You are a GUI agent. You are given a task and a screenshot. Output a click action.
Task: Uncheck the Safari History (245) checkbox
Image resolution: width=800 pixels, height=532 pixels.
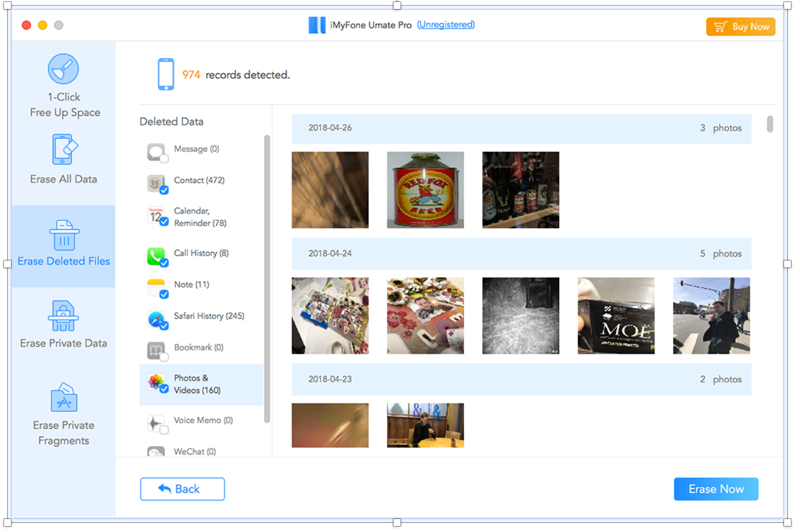(x=164, y=326)
